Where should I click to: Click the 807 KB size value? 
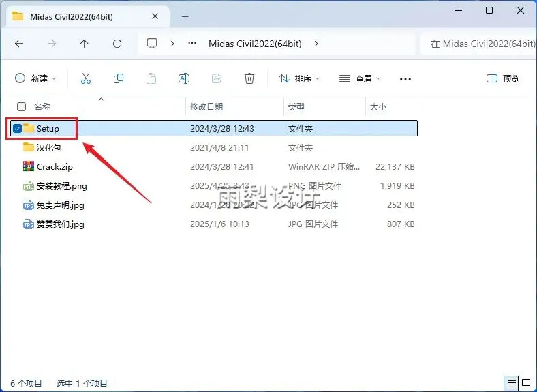pos(401,224)
